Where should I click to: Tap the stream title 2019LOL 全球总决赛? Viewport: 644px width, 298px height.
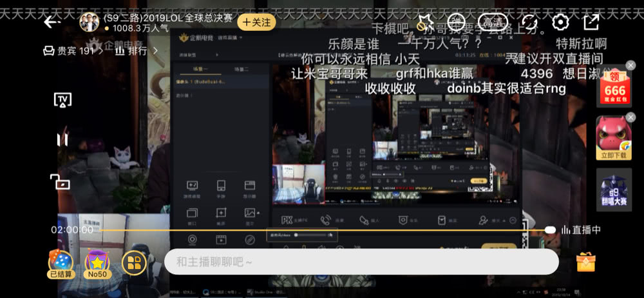click(168, 18)
